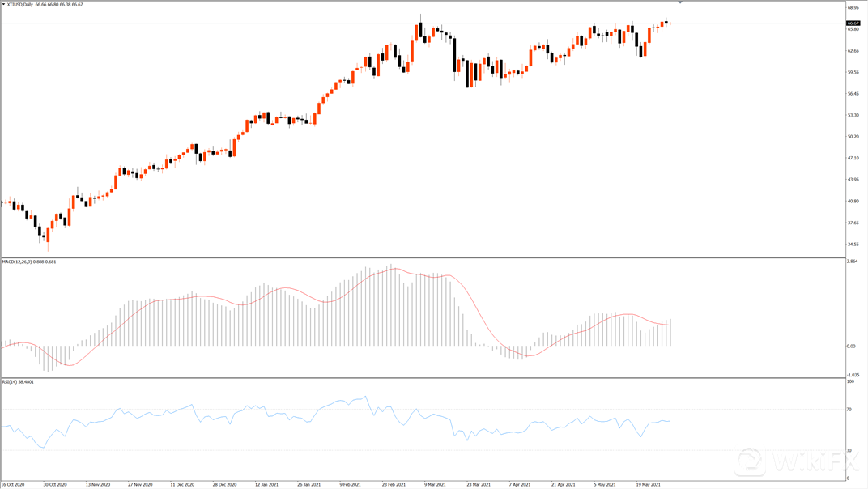
Task: Click the 50.20 price scale label
Action: (x=853, y=137)
